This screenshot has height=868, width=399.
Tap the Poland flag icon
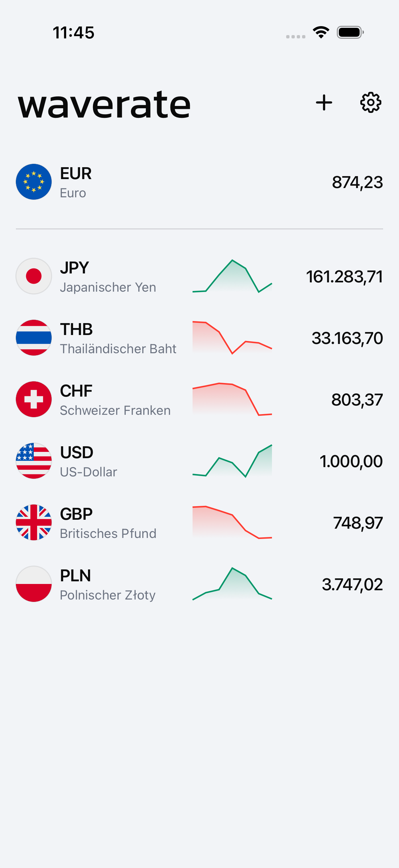(34, 584)
